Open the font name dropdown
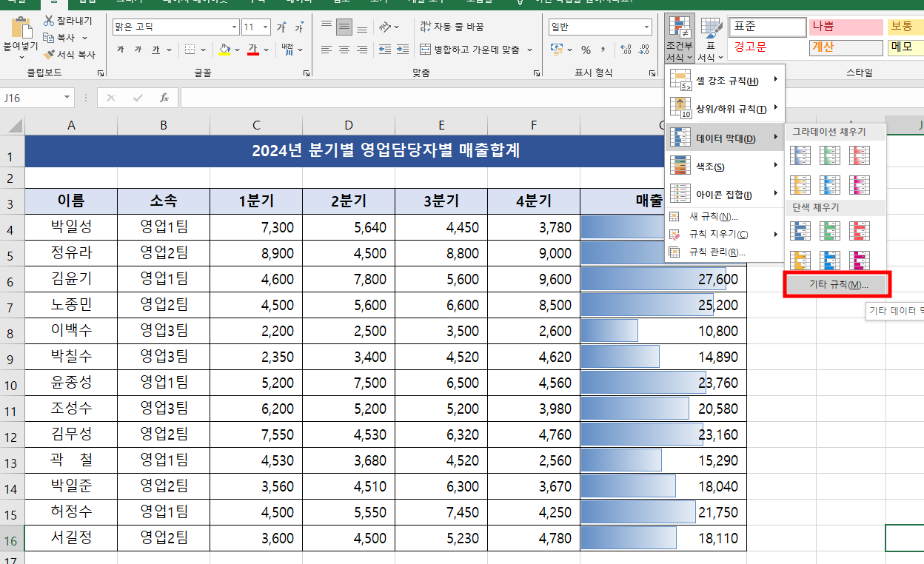 click(234, 27)
